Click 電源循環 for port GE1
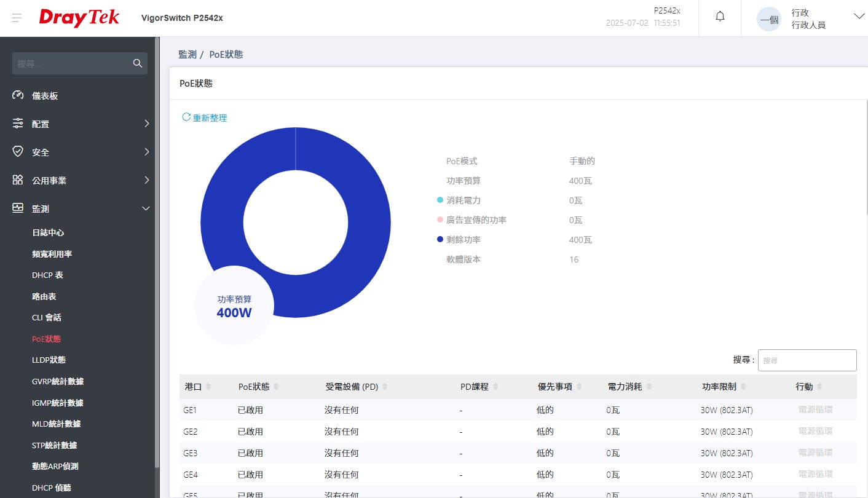The height and width of the screenshot is (498, 868). (815, 409)
